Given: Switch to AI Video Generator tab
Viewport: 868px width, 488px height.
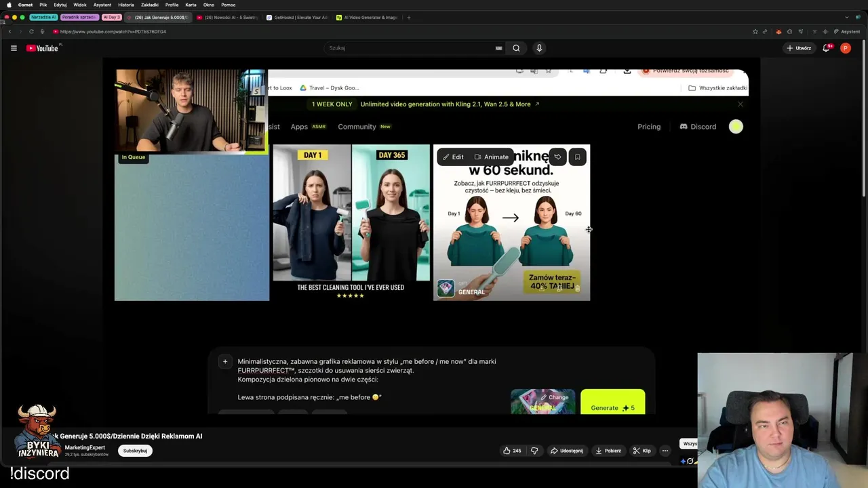Looking at the screenshot, I should point(367,18).
